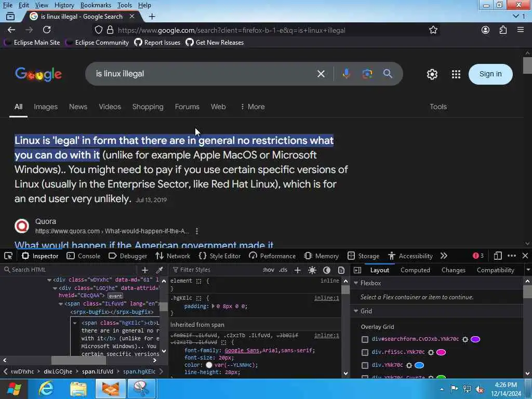
Task: Go back to the previous page
Action: point(11,30)
